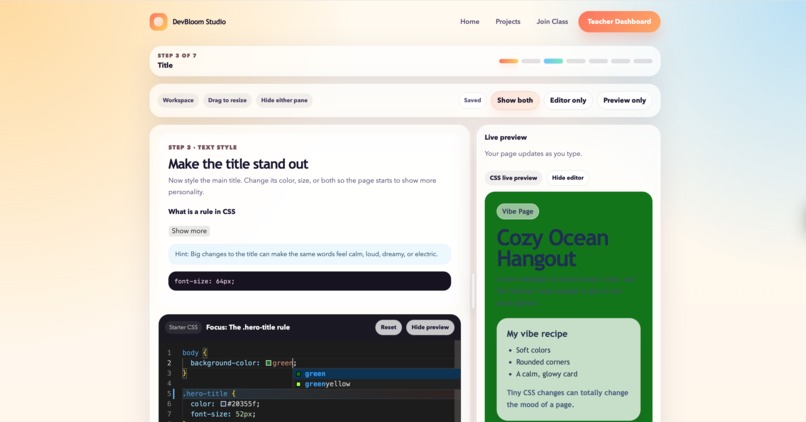Click the Starter CSS badge
806x422 pixels.
[x=184, y=327]
